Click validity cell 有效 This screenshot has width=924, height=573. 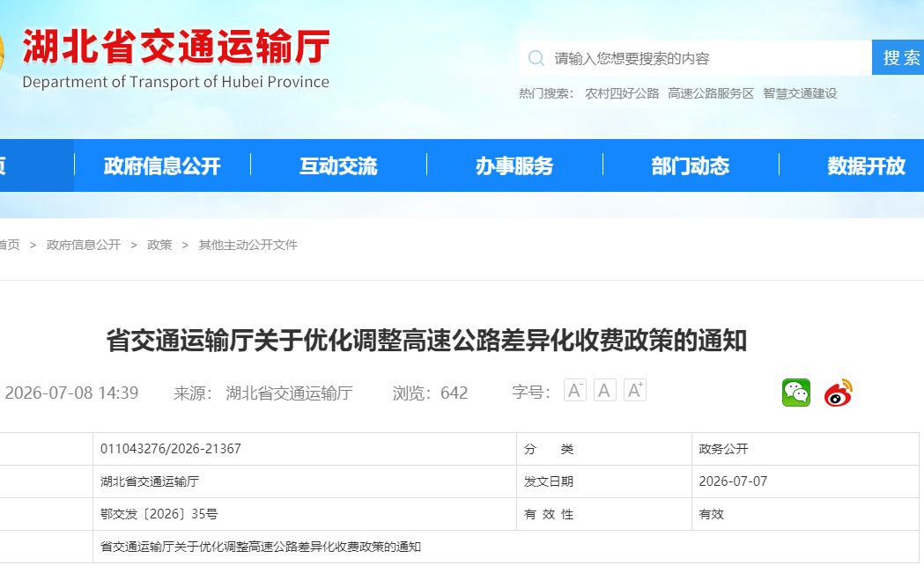pos(711,514)
